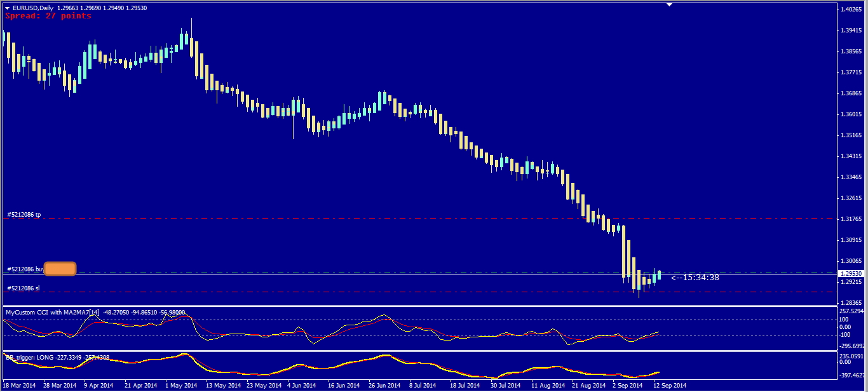Click the CCI scale value 257.5294

pyautogui.click(x=851, y=311)
